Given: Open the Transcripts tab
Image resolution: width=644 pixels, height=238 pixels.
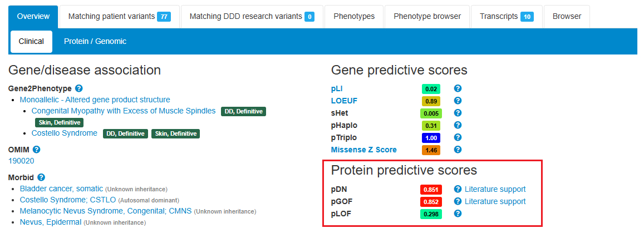Looking at the screenshot, I should tap(507, 16).
